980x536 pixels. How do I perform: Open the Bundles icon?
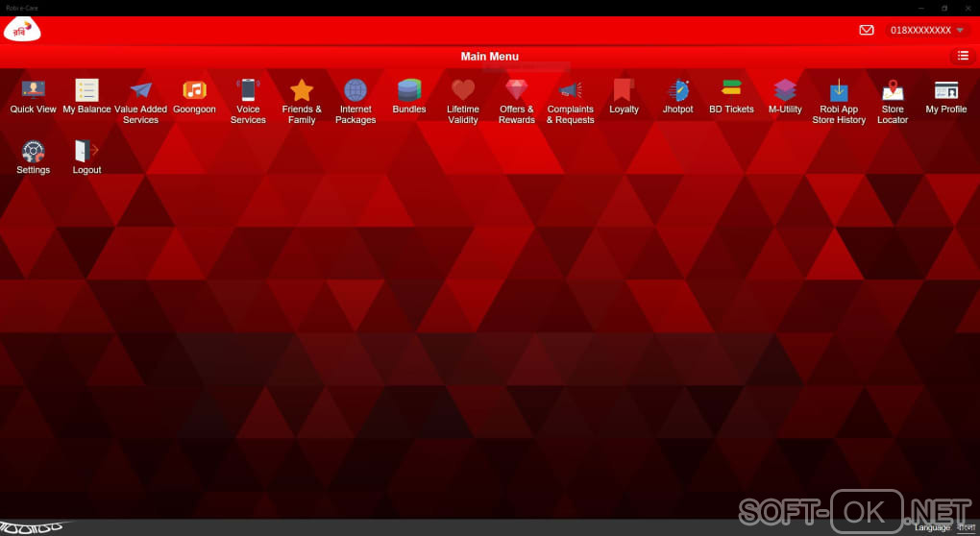(409, 90)
